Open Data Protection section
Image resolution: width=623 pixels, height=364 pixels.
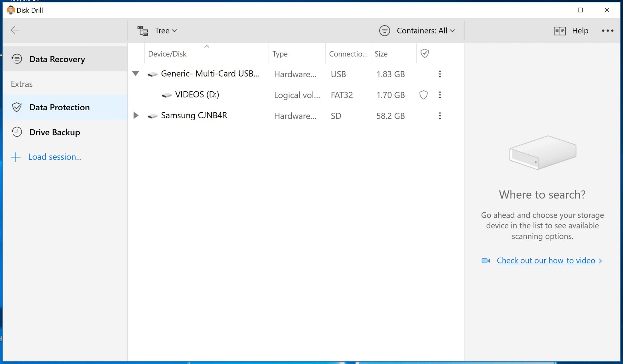click(65, 107)
